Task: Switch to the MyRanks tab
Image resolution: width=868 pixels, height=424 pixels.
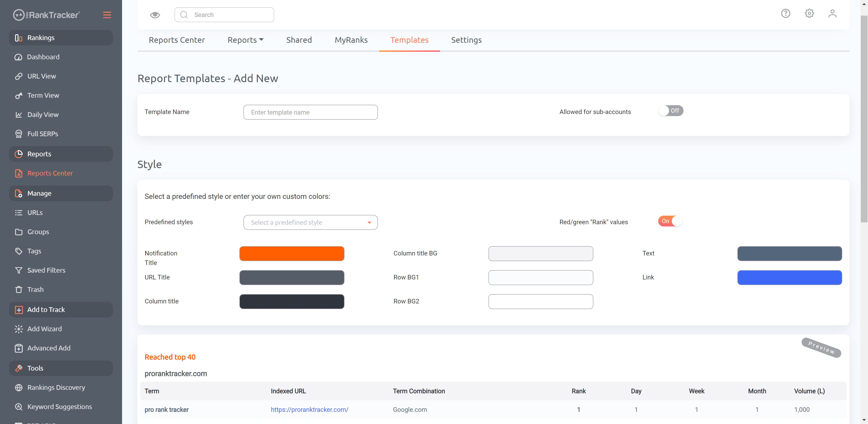Action: (351, 40)
